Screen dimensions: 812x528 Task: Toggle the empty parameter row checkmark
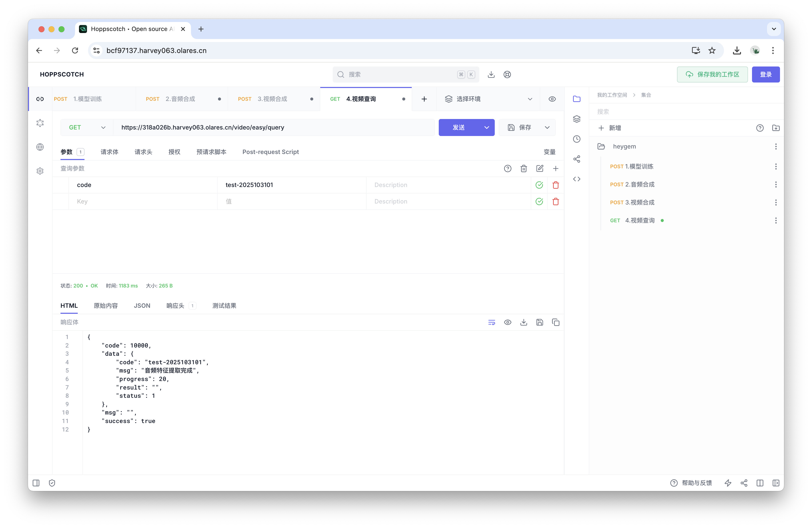539,201
